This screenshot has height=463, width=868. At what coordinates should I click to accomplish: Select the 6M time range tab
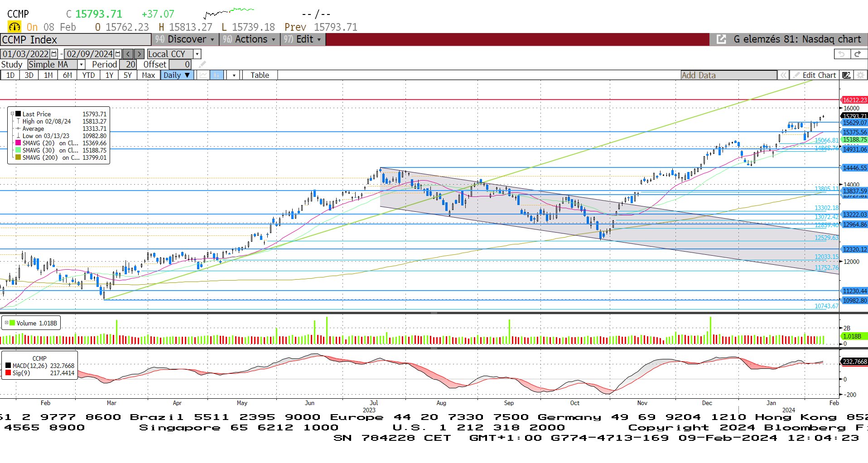(x=67, y=75)
